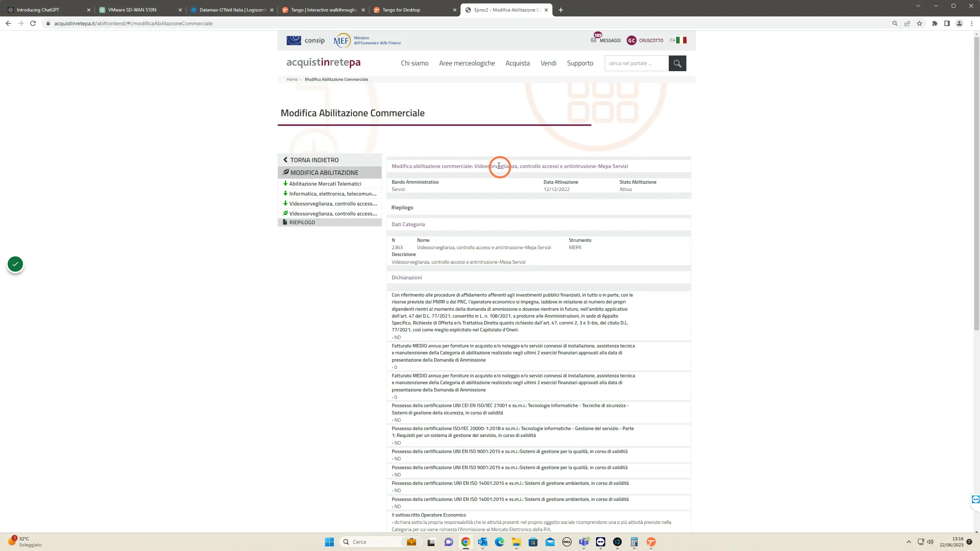
Task: Open the weather widget 32°C Soleggiato
Action: 25,542
